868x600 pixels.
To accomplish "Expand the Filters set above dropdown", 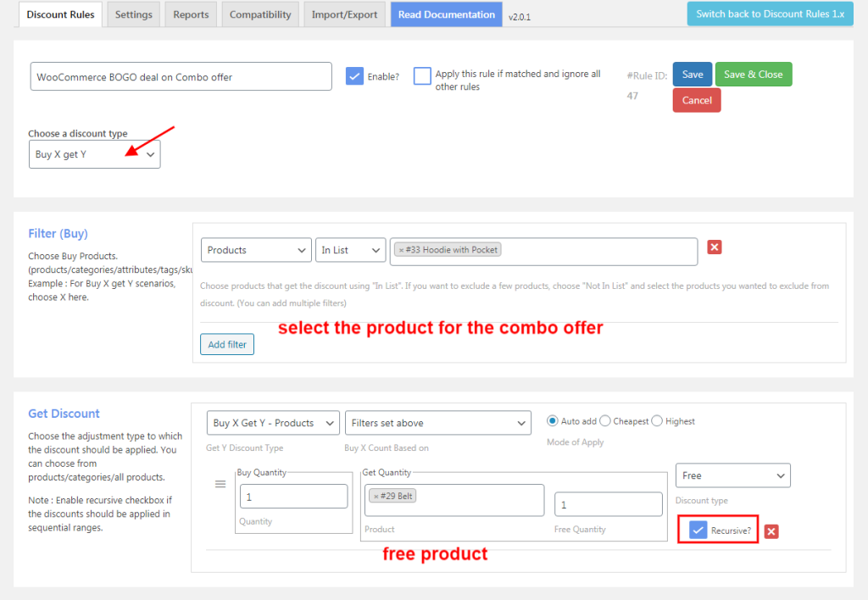I will tap(437, 422).
